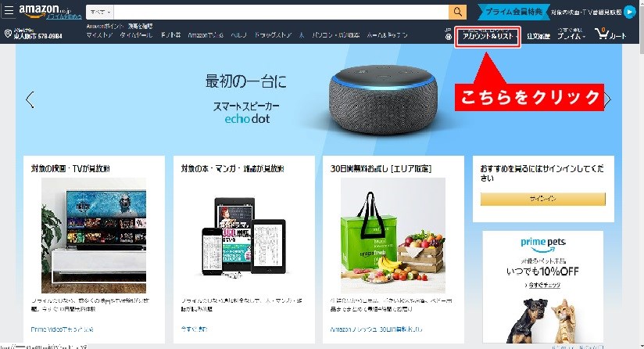The height and width of the screenshot is (349, 644).
Task: Click the blue play arrow icon
Action: pos(629,12)
